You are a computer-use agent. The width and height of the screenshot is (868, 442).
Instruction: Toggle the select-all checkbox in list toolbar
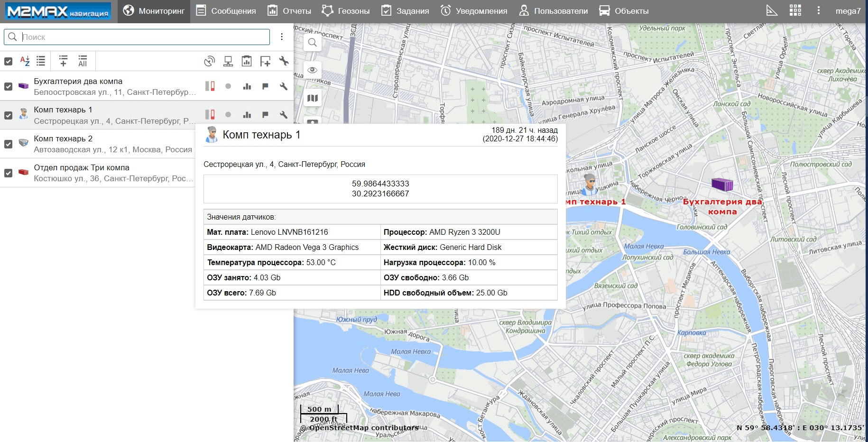pyautogui.click(x=8, y=61)
